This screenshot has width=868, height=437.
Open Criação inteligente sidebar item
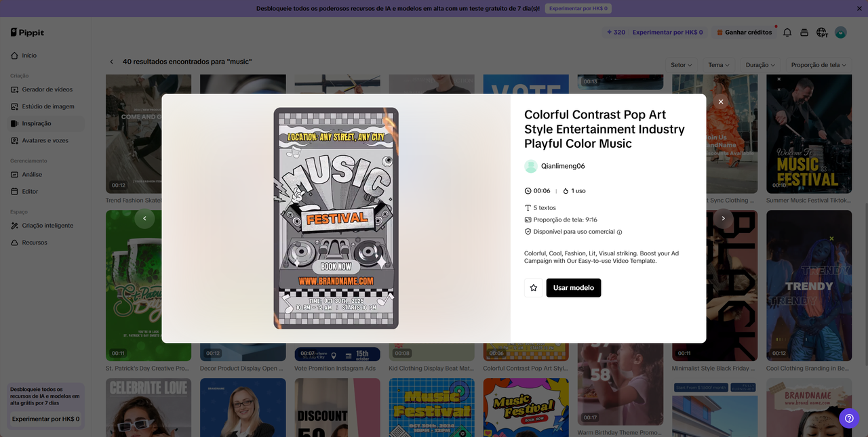tap(46, 226)
